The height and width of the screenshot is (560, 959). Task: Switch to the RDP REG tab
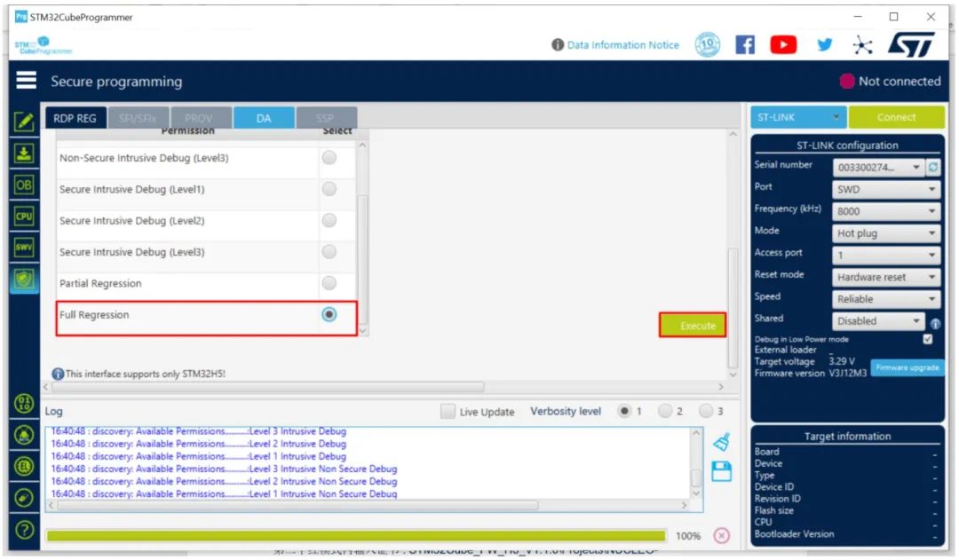click(x=75, y=118)
